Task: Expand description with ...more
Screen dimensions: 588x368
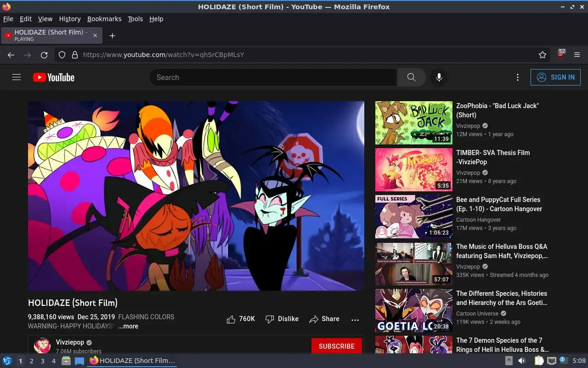Action: [128, 326]
